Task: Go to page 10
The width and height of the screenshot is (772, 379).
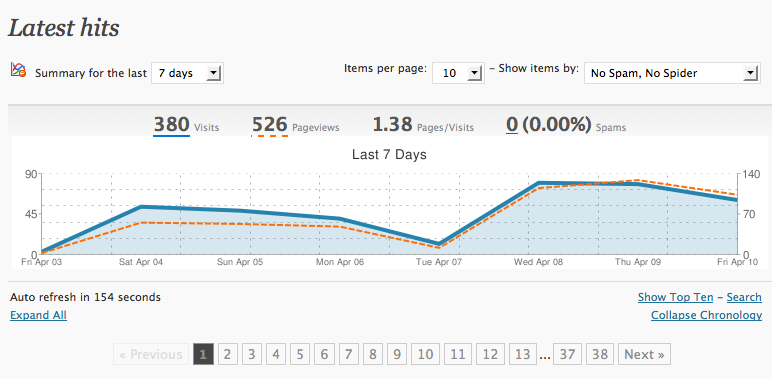Action: point(425,354)
